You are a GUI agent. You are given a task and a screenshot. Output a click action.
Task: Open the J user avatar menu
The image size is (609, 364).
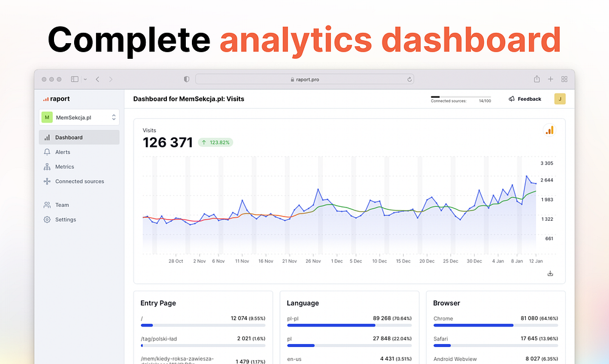[x=560, y=99]
